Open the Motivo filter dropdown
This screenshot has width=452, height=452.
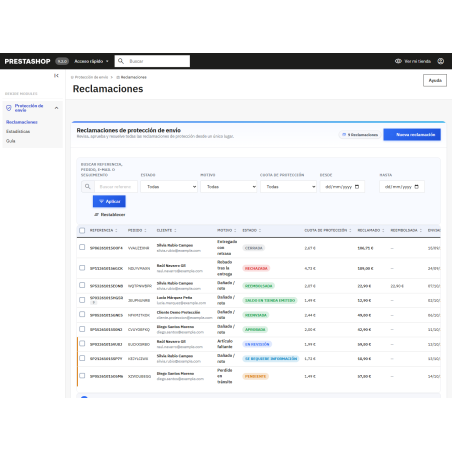click(229, 187)
